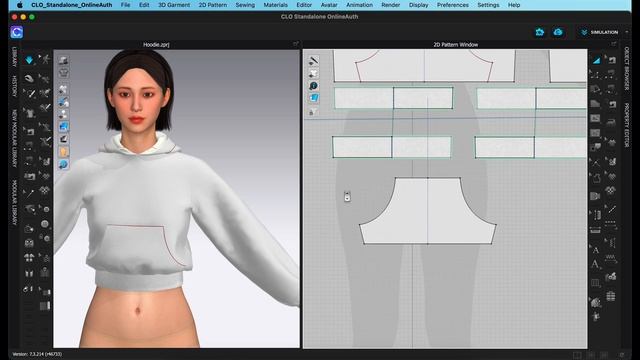Click the hoodie waistband on the 3D avatar
This screenshot has width=640, height=360.
(139, 280)
